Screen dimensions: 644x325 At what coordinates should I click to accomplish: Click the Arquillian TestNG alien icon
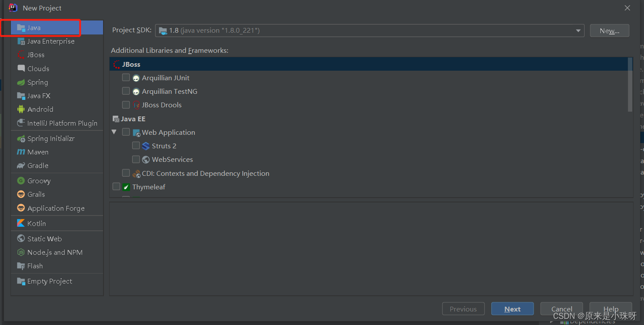tap(136, 92)
